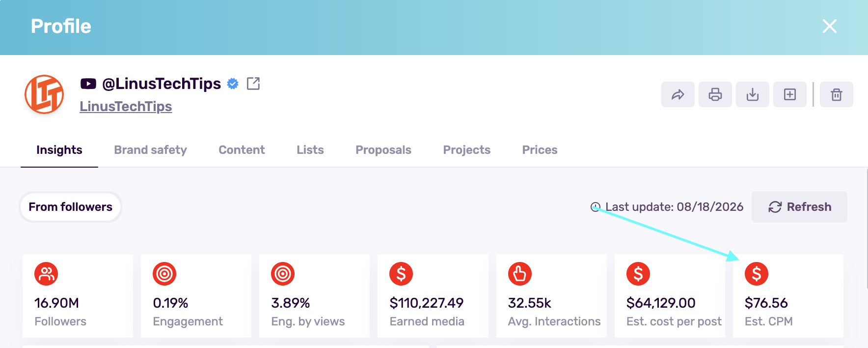Click the $110,227.49 earned media value

tap(427, 303)
